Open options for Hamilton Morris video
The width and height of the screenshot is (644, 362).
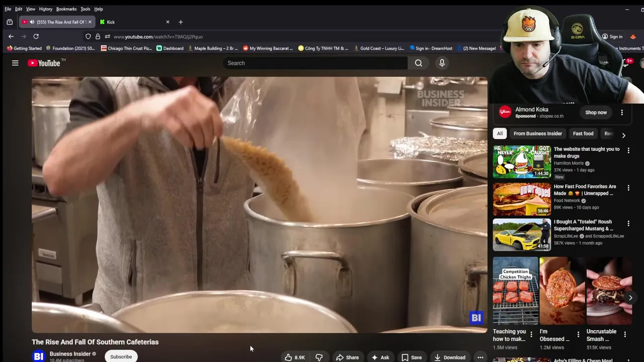[628, 150]
